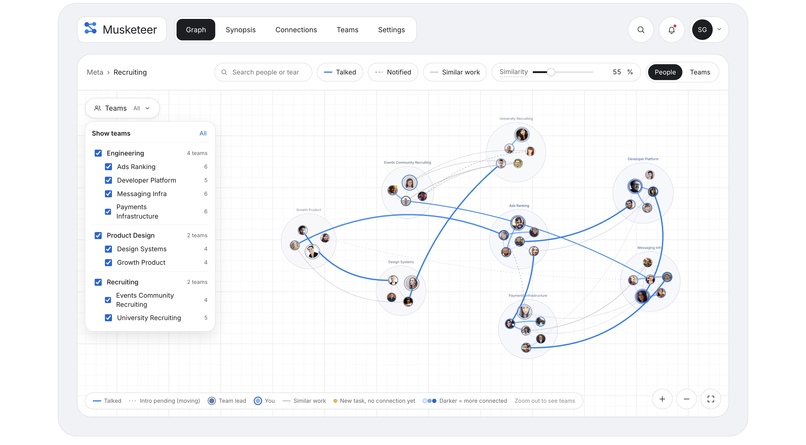Switch to the Synopsis tab
The width and height of the screenshot is (806, 445).
(241, 30)
